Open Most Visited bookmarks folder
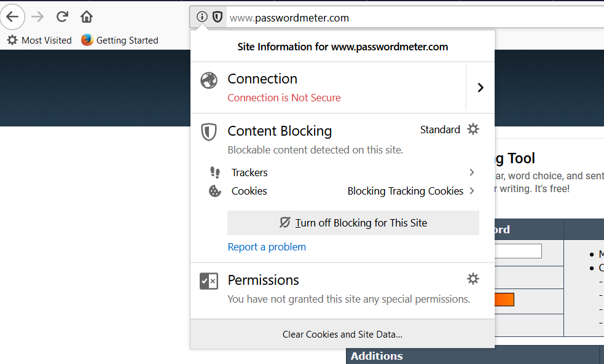This screenshot has width=604, height=364. tap(39, 40)
